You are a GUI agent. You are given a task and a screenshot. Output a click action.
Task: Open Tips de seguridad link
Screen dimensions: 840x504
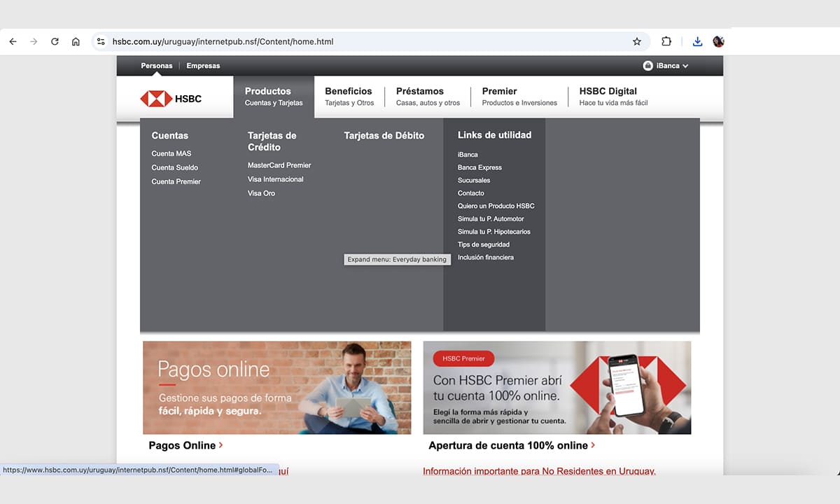pyautogui.click(x=484, y=244)
